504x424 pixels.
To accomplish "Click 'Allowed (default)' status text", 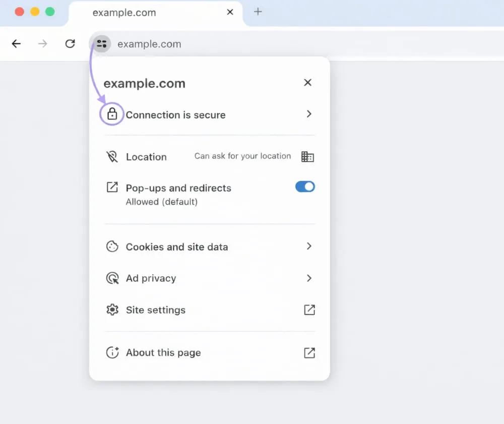I will tap(162, 202).
